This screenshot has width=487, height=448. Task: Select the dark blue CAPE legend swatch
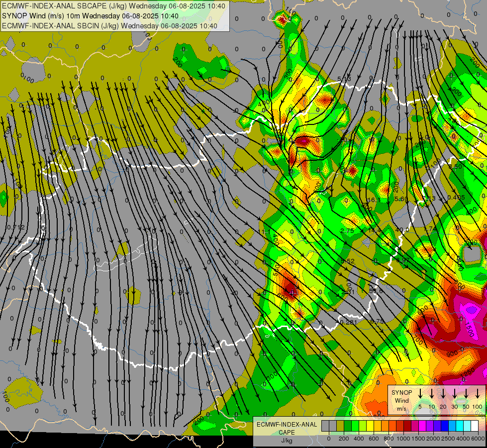(x=444, y=426)
